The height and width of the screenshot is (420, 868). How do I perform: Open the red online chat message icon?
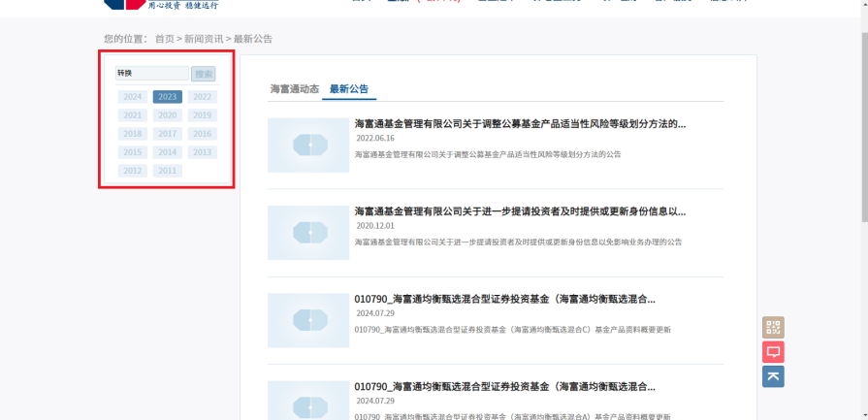(x=773, y=352)
